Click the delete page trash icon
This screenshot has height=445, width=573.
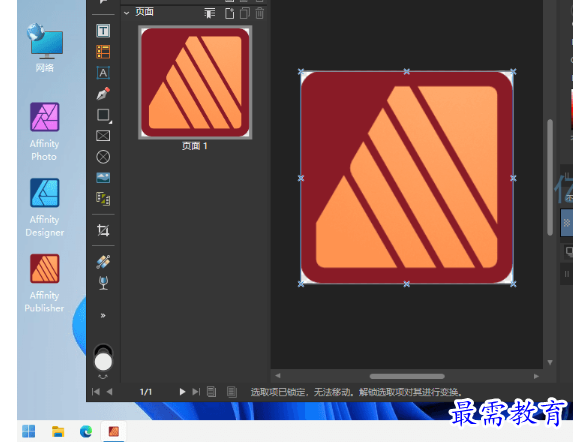pyautogui.click(x=259, y=14)
